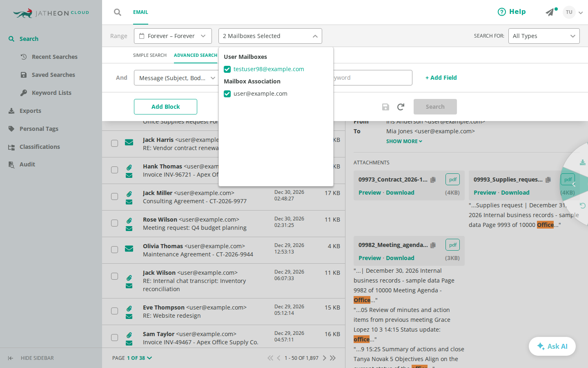Viewport: 588px width, 368px height.
Task: Select the Jack Miller email checkbox
Action: [x=115, y=196]
